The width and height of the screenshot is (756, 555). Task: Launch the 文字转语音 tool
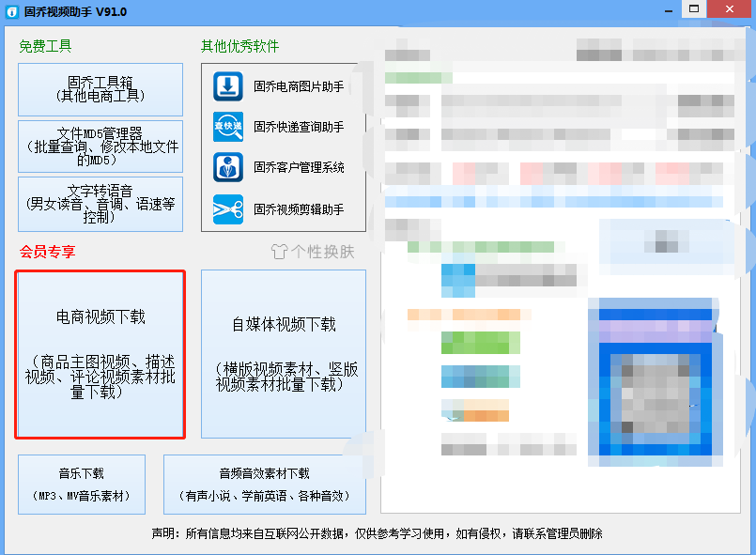(100, 204)
